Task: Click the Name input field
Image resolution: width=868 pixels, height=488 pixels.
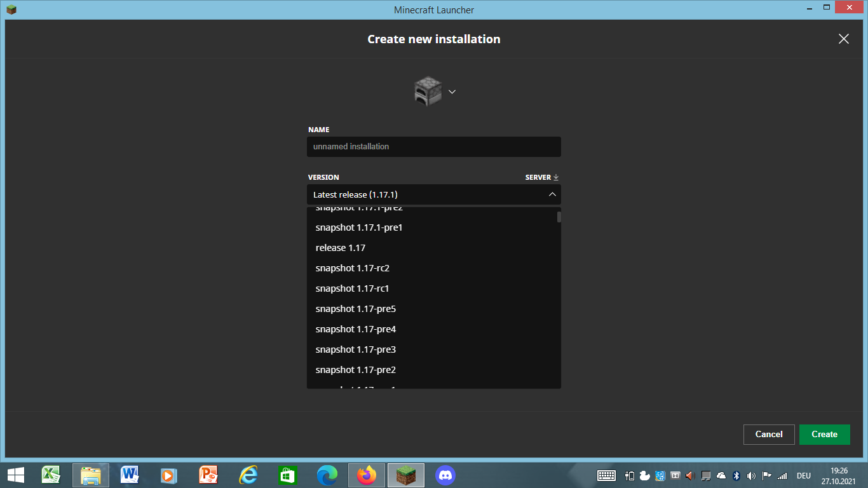Action: point(433,147)
